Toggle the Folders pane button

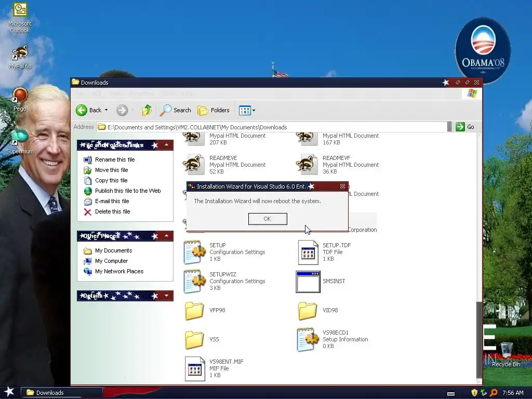pos(214,110)
